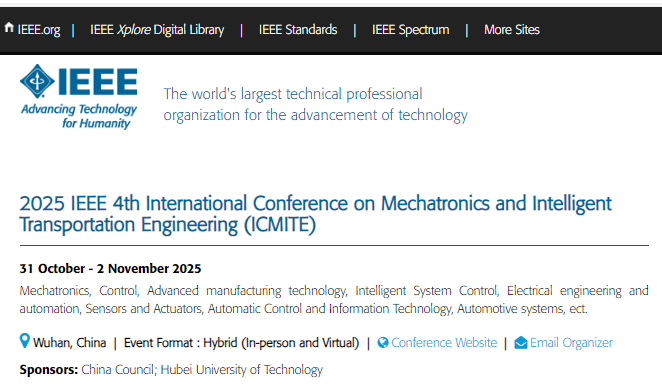Viewport: 662px width, 385px height.
Task: Visit IEEE Spectrum from top bar
Action: [410, 30]
